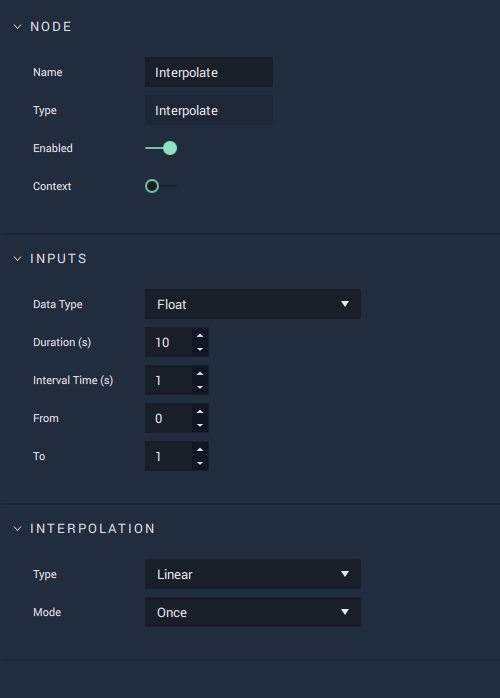Collapse the INTERPOLATION section chevron
This screenshot has height=698, width=500.
[x=17, y=529]
